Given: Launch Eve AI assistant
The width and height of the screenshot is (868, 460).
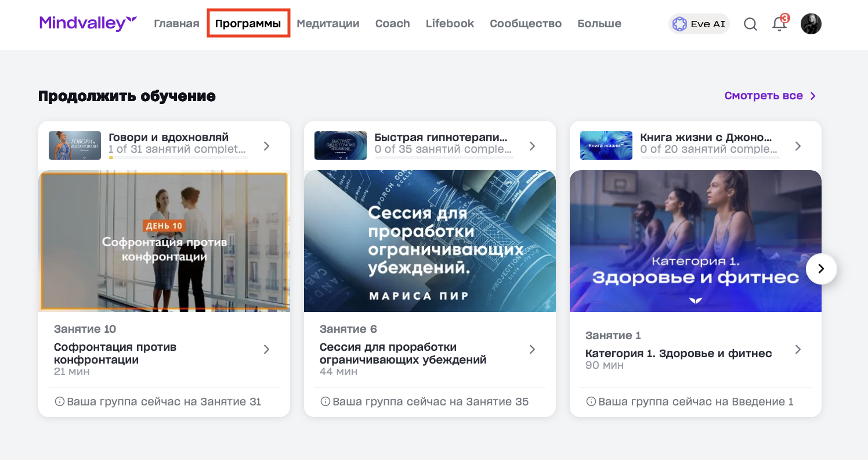Looking at the screenshot, I should [x=699, y=24].
